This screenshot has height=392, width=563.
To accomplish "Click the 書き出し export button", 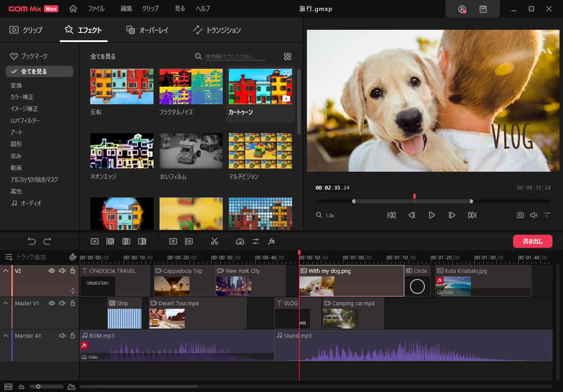I will point(532,241).
